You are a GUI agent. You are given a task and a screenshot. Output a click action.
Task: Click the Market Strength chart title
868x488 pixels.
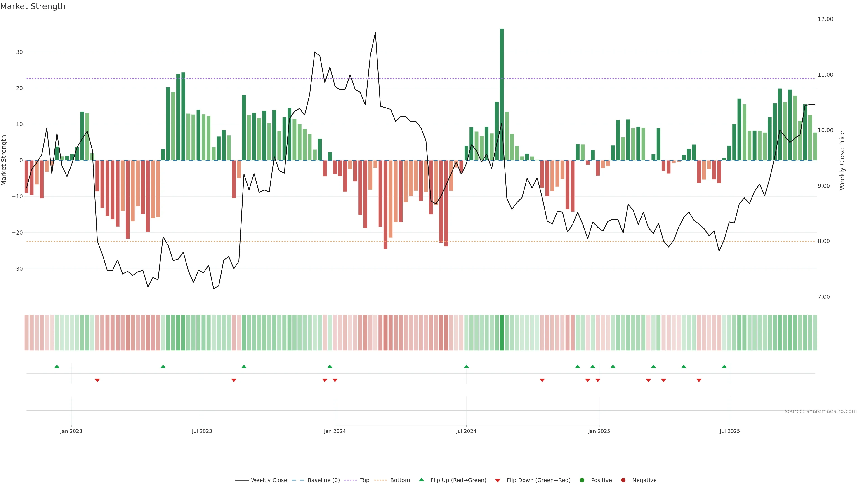tap(33, 6)
